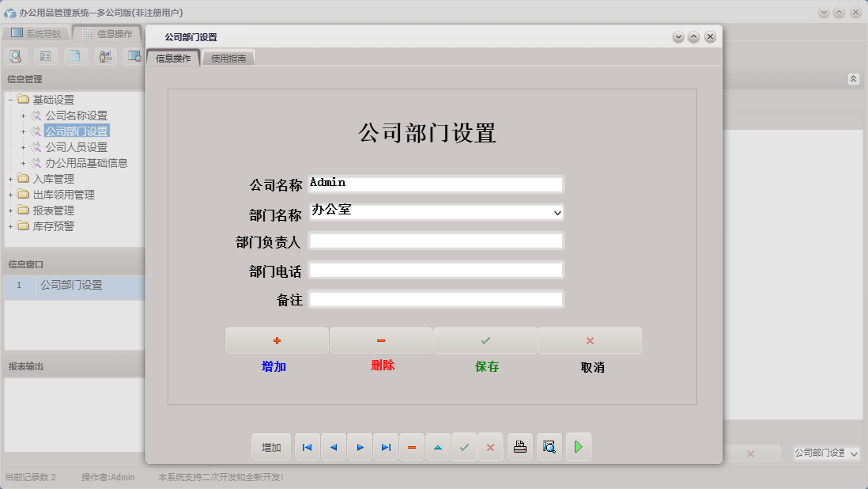Click the print preview icon near the printer

[549, 446]
